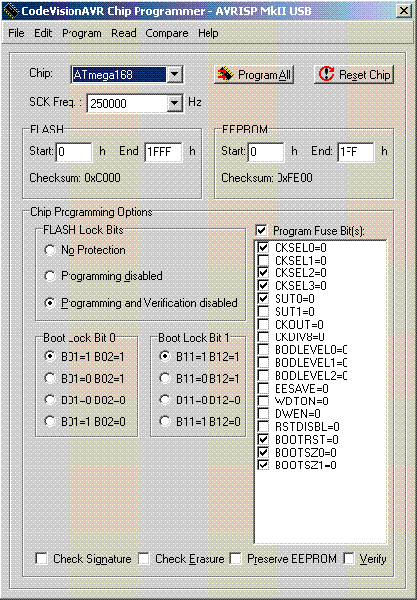Check the RSTDISBL=0 fuse bit
Viewport: 417px width, 600px height.
pyautogui.click(x=263, y=427)
